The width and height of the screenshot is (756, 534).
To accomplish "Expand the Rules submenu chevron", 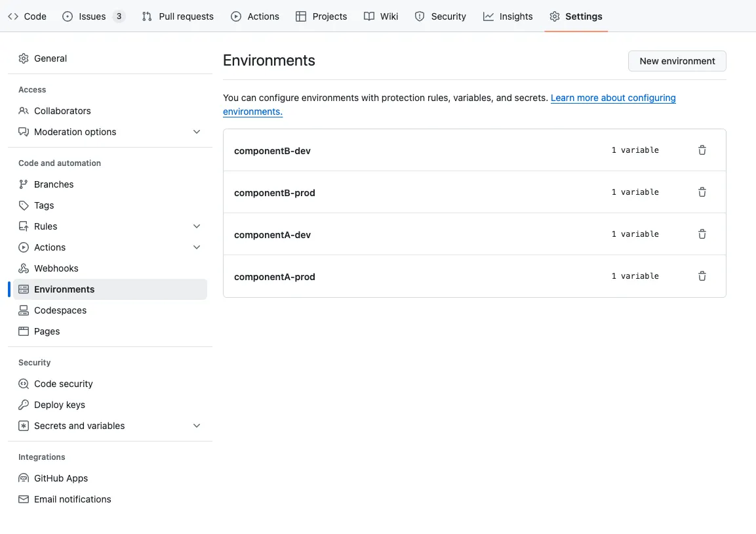I will [x=197, y=226].
